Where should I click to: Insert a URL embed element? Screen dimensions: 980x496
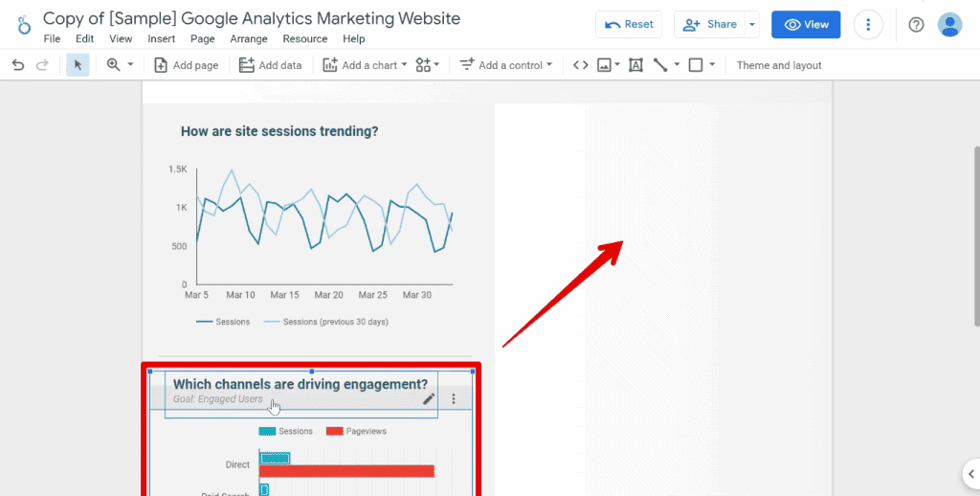tap(581, 65)
